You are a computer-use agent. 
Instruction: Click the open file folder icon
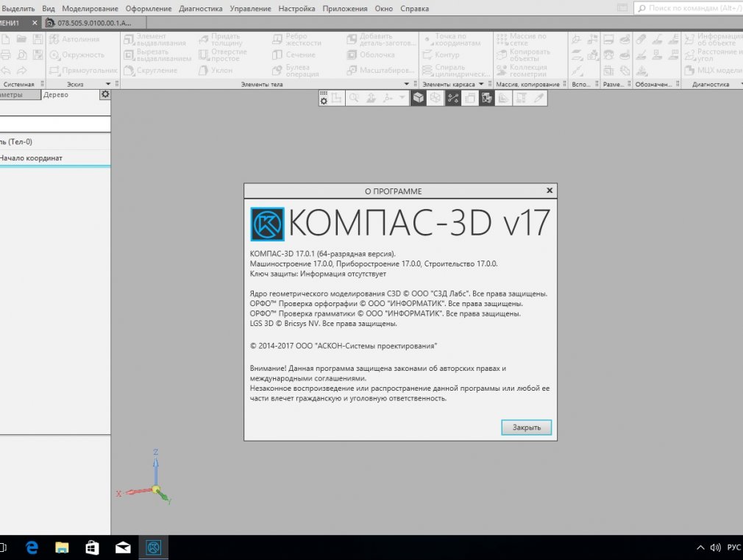pyautogui.click(x=21, y=39)
